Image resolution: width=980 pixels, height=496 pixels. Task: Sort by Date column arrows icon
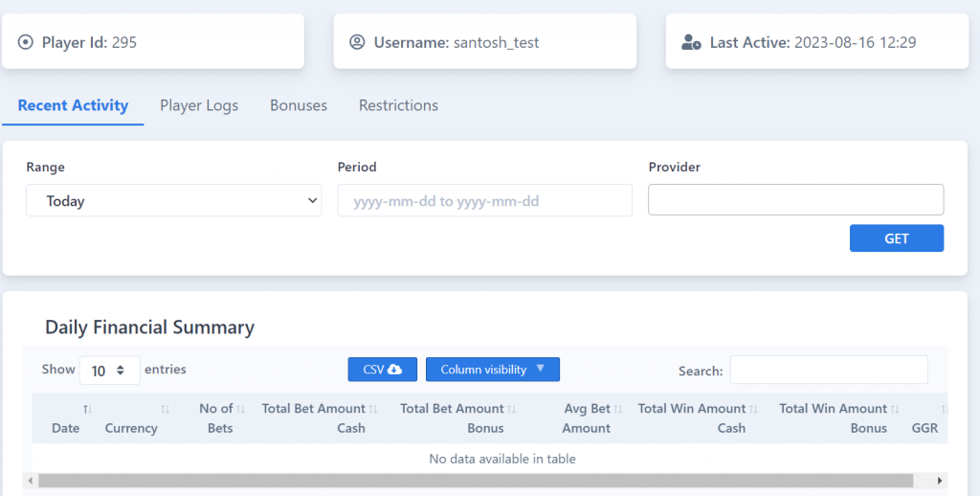[87, 409]
